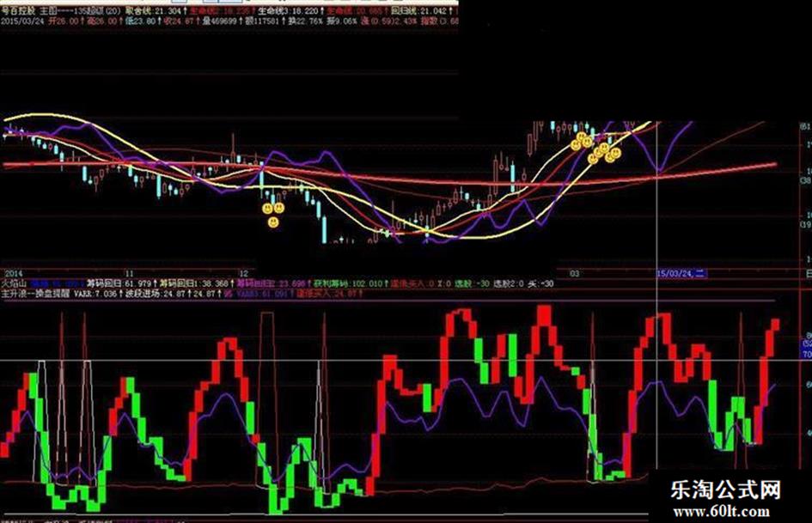Click the 获利筹码:102.010 indicator value
The height and width of the screenshot is (523, 812).
(348, 283)
